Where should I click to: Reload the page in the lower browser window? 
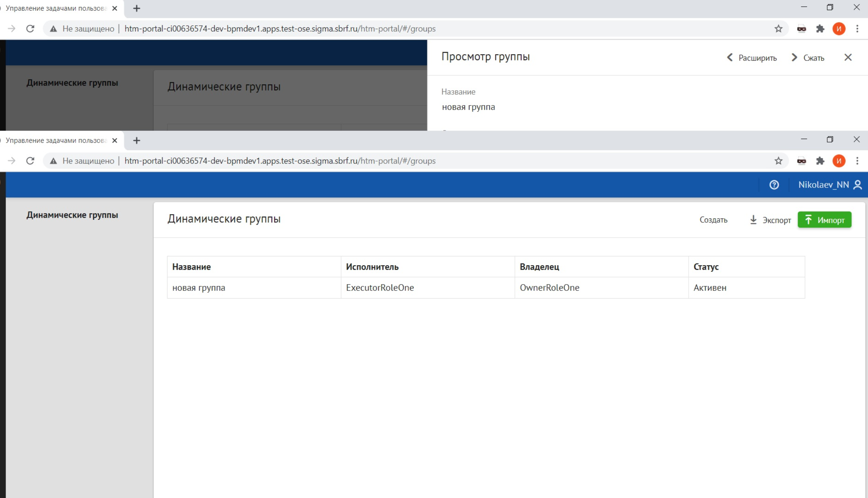click(x=30, y=161)
